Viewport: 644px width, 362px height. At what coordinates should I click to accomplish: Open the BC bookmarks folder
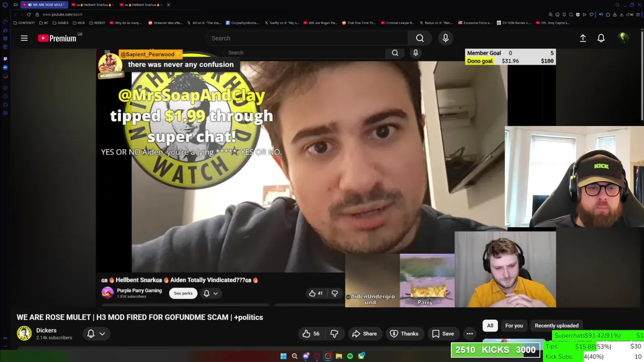click(x=44, y=23)
